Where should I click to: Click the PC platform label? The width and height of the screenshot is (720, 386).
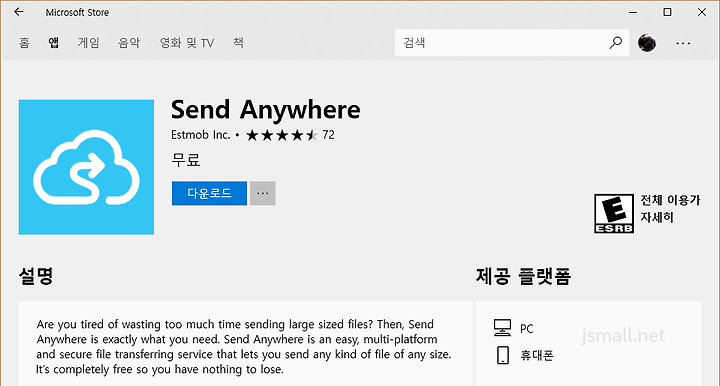point(527,329)
